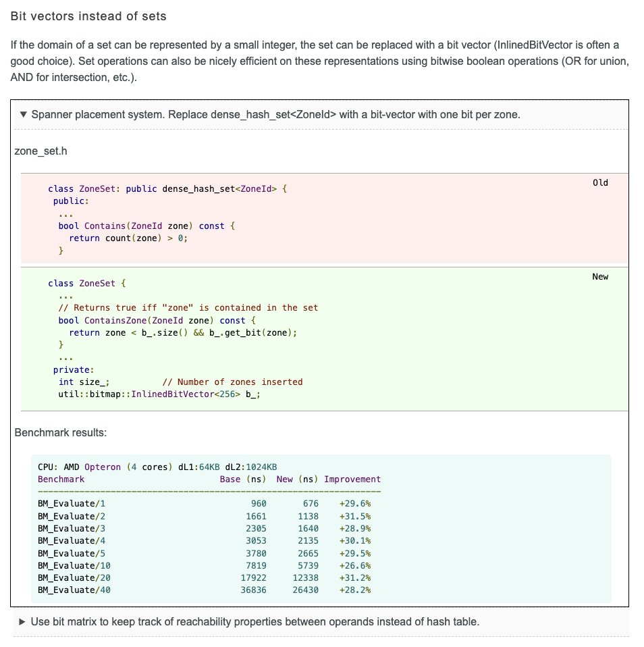644x647 pixels.
Task: Click the zone_set.h file name
Action: tap(42, 151)
